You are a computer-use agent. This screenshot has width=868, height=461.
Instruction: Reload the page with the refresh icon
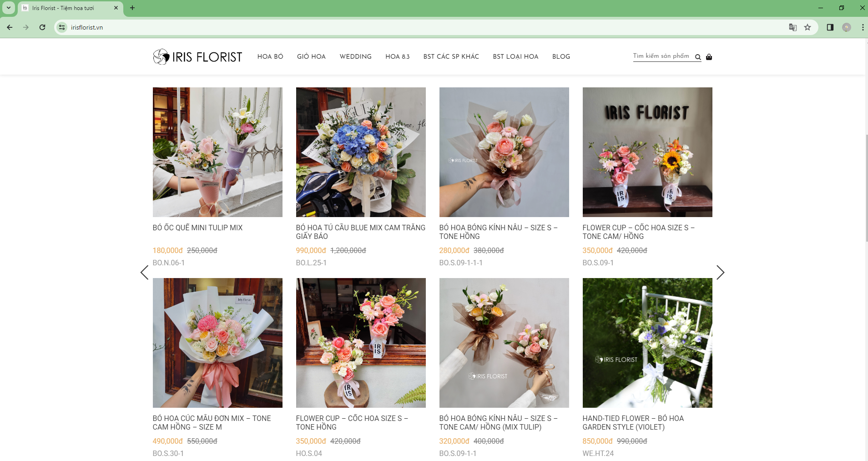click(42, 27)
